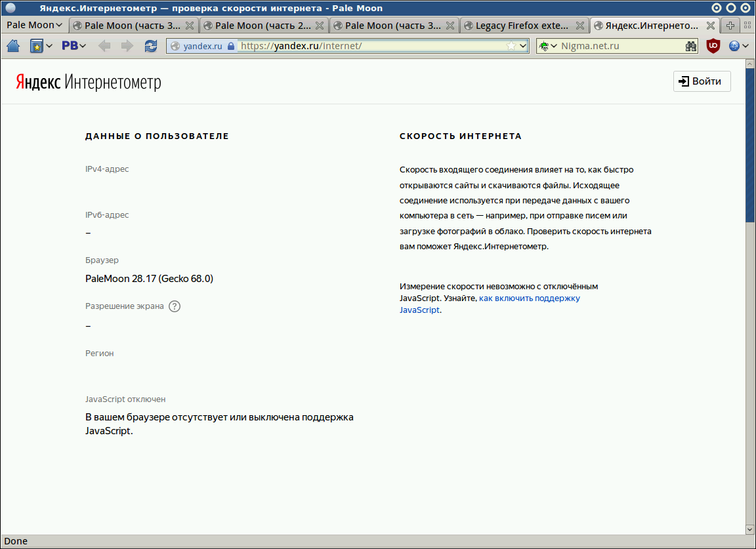The image size is (756, 549).
Task: Click the uBlock Origin shield icon
Action: click(713, 46)
